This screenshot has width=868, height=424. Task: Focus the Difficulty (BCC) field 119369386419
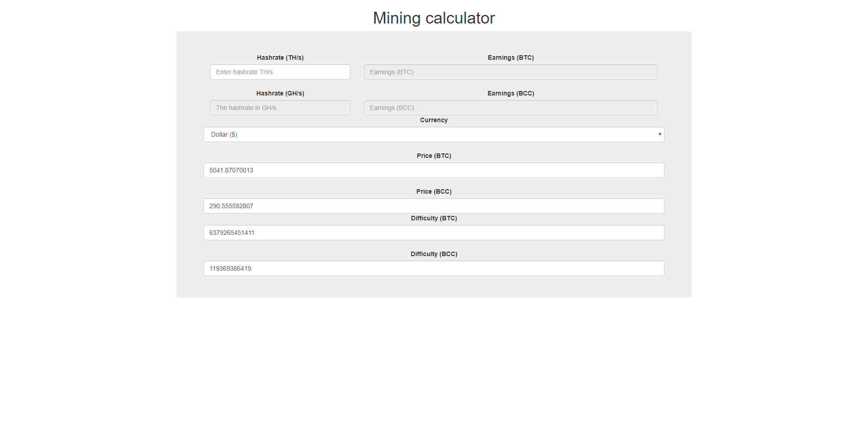click(x=434, y=268)
